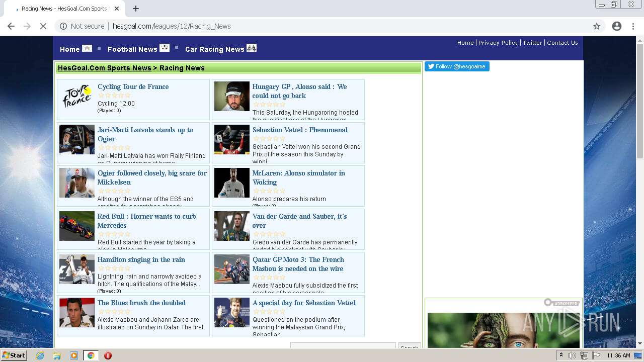Rate the Hamilton singing in the rain stars
The width and height of the screenshot is (644, 362).
coord(114,268)
